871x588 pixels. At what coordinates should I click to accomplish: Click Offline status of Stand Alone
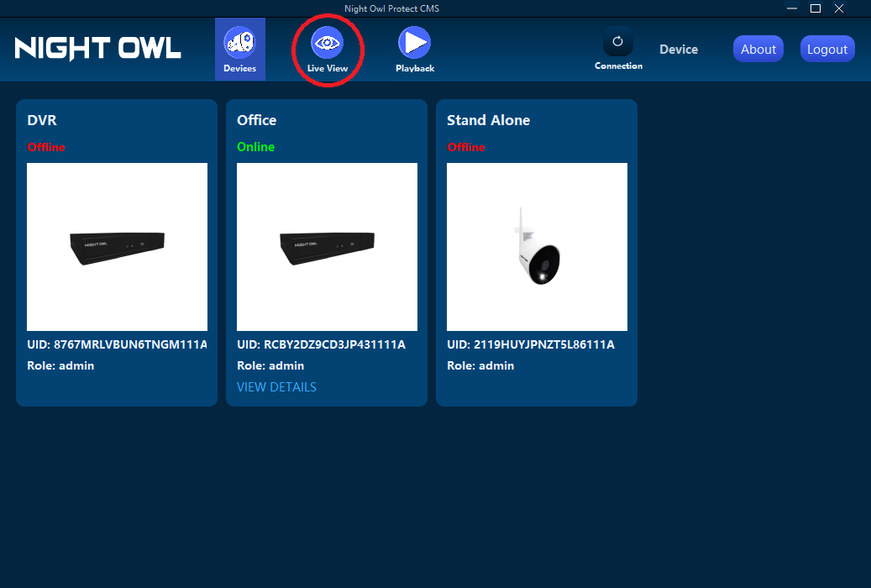[x=466, y=147]
